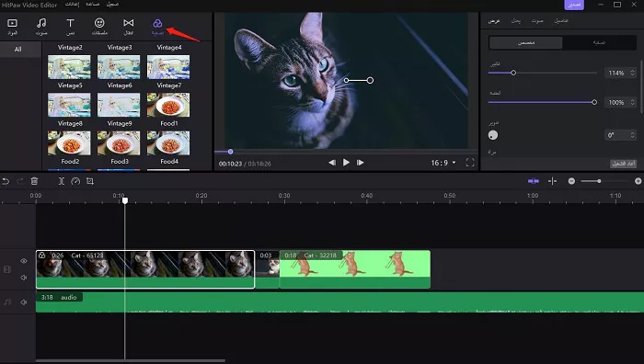
Task: Zoom in the timeline with the plus button
Action: pos(638,181)
